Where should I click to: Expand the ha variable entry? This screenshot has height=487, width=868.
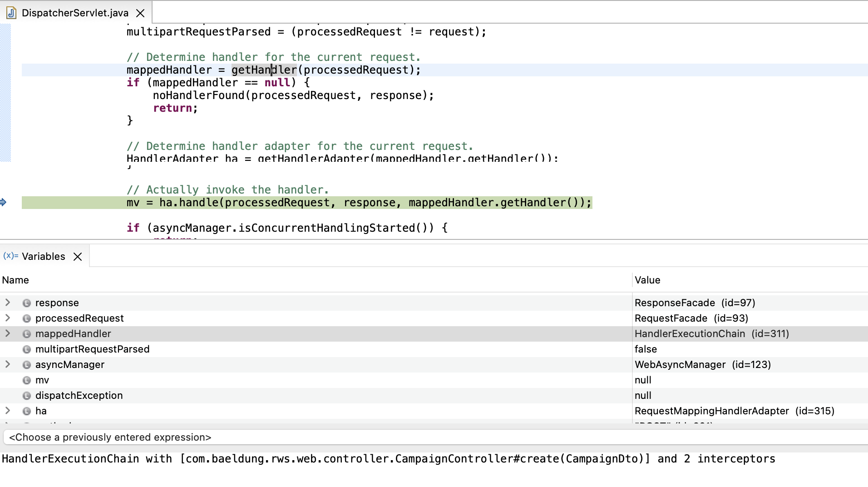8,411
